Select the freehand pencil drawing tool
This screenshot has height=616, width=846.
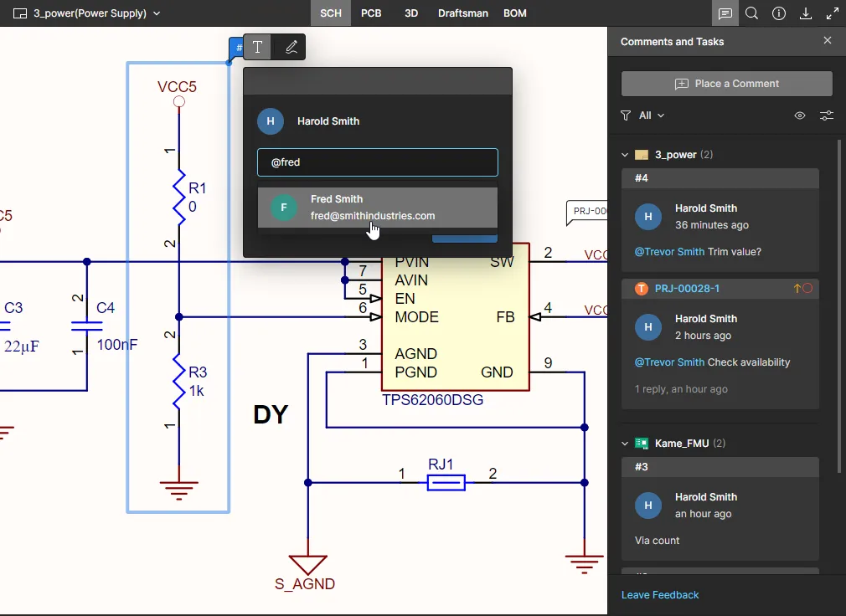pos(291,48)
